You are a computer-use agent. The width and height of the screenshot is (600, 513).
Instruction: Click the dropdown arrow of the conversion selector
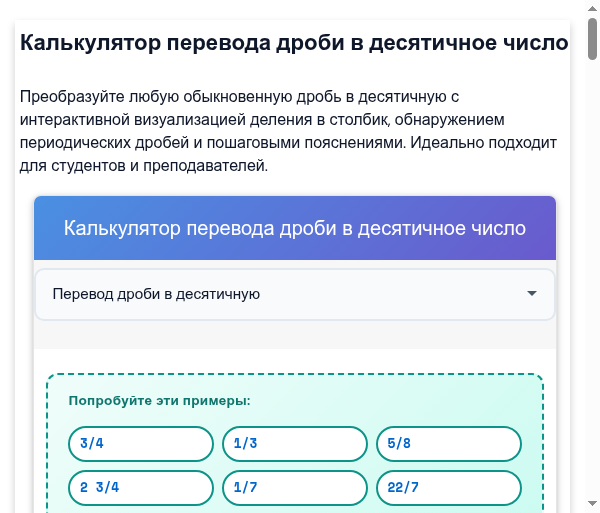click(x=532, y=294)
